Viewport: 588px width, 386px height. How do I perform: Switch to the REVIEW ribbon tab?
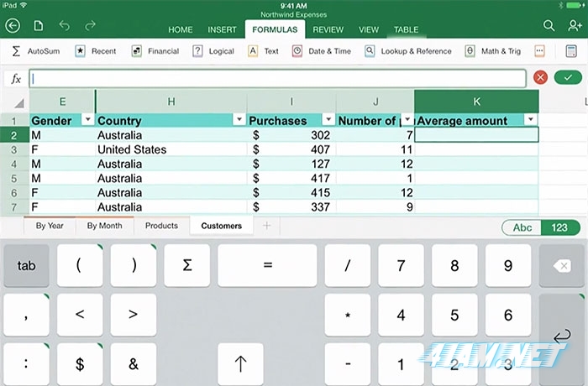328,29
